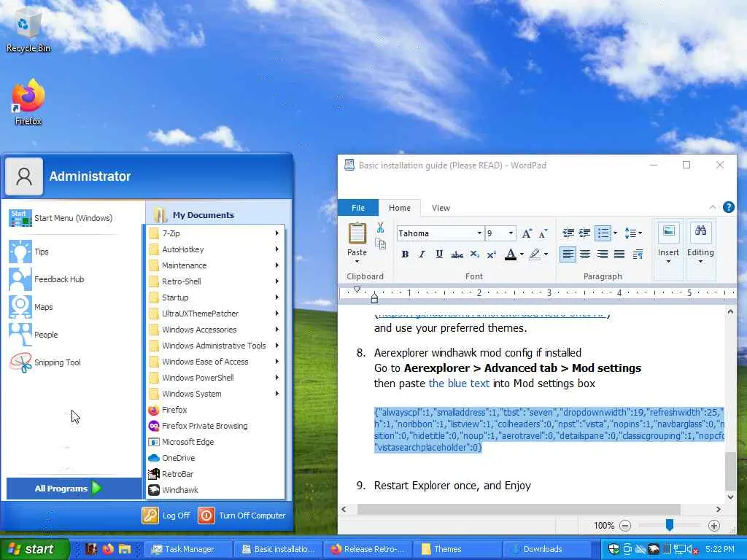The width and height of the screenshot is (747, 560).
Task: Toggle subscript formatting
Action: pyautogui.click(x=474, y=254)
